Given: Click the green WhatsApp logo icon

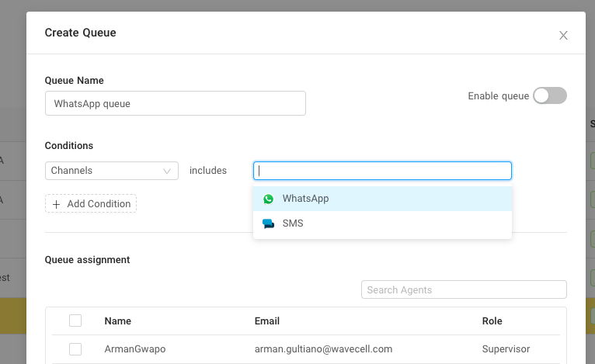Looking at the screenshot, I should (269, 199).
